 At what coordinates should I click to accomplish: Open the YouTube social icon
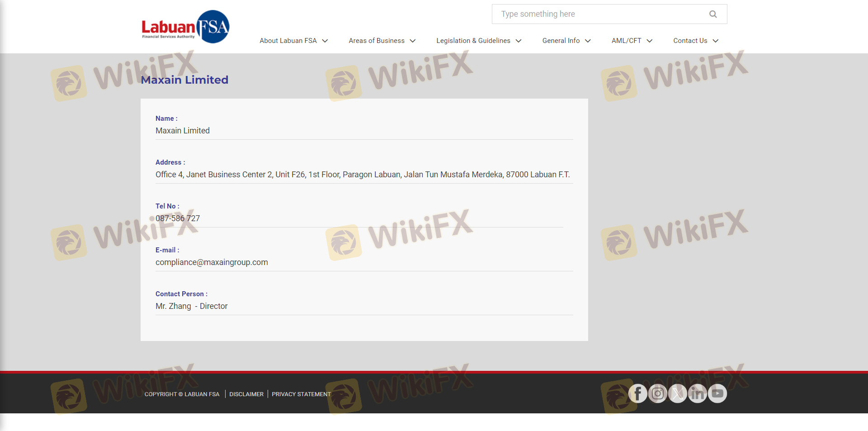[x=717, y=393]
